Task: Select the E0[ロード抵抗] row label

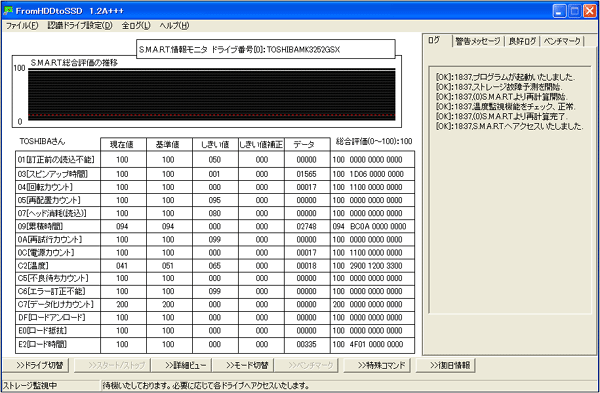Action: 42,330
